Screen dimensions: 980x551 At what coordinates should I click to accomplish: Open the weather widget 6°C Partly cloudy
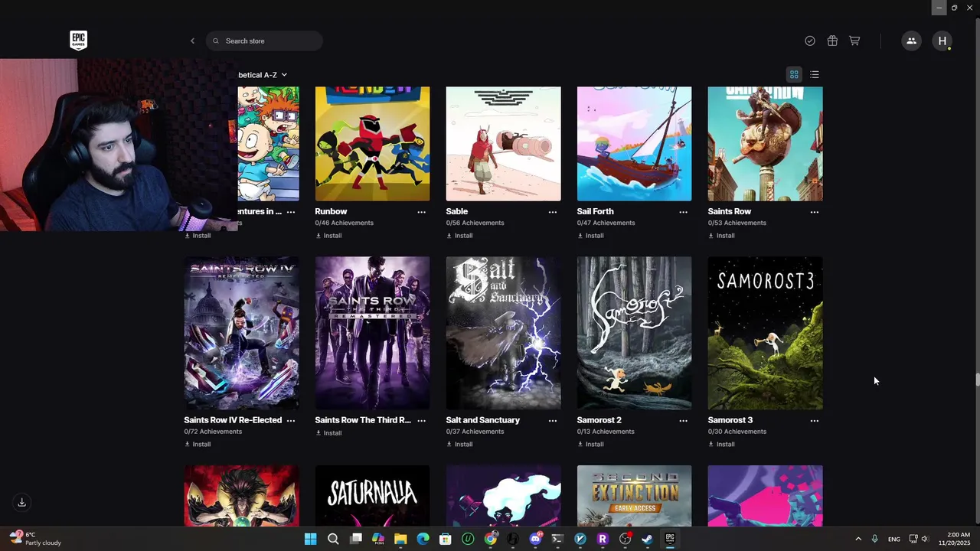[34, 539]
